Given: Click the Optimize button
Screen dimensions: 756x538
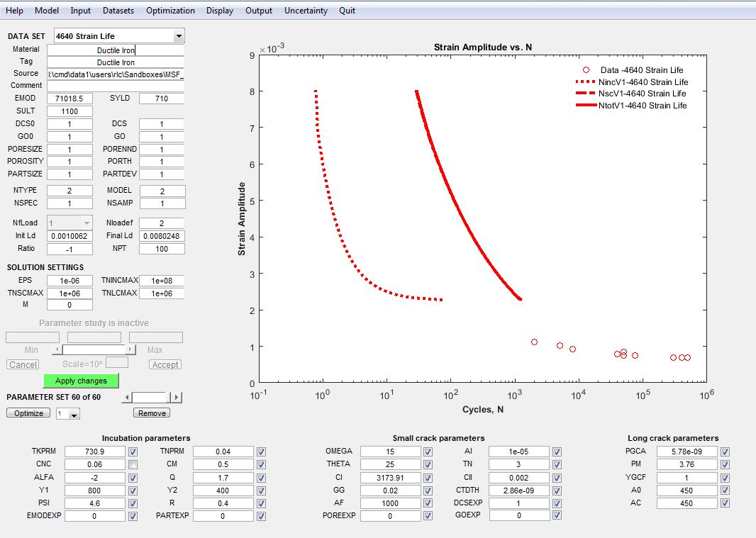Looking at the screenshot, I should pos(28,413).
